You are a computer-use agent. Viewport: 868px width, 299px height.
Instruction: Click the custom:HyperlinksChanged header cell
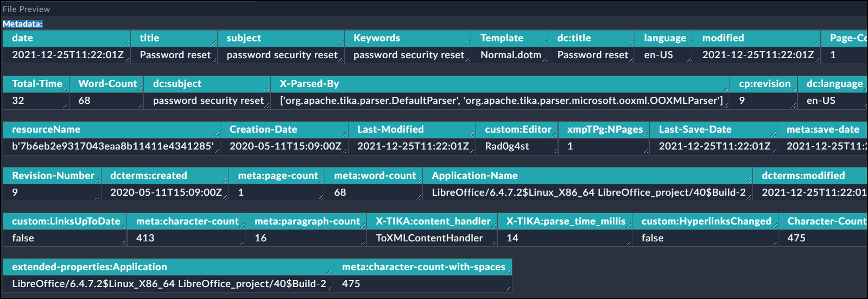(706, 221)
